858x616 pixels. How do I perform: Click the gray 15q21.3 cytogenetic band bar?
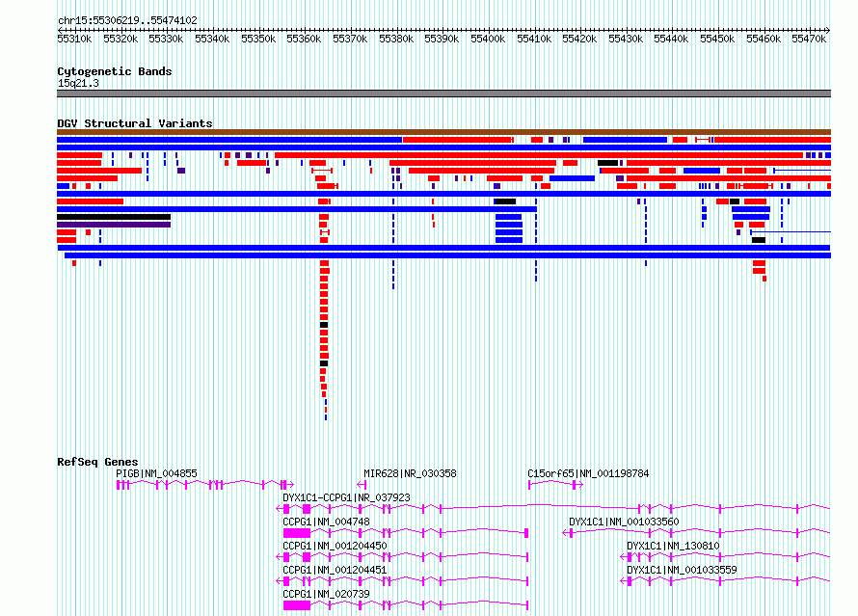click(443, 94)
